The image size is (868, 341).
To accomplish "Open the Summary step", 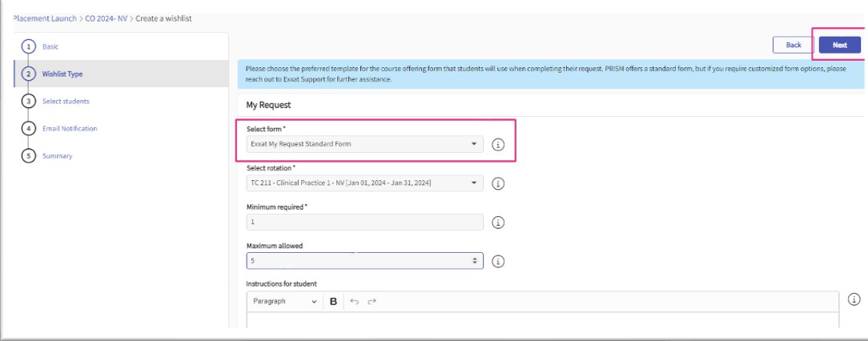I will [57, 156].
